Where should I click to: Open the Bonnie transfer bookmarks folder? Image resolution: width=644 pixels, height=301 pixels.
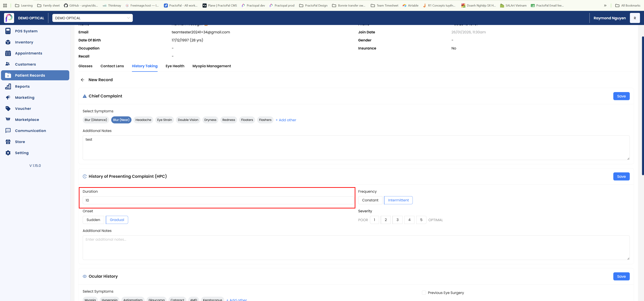[x=349, y=6]
